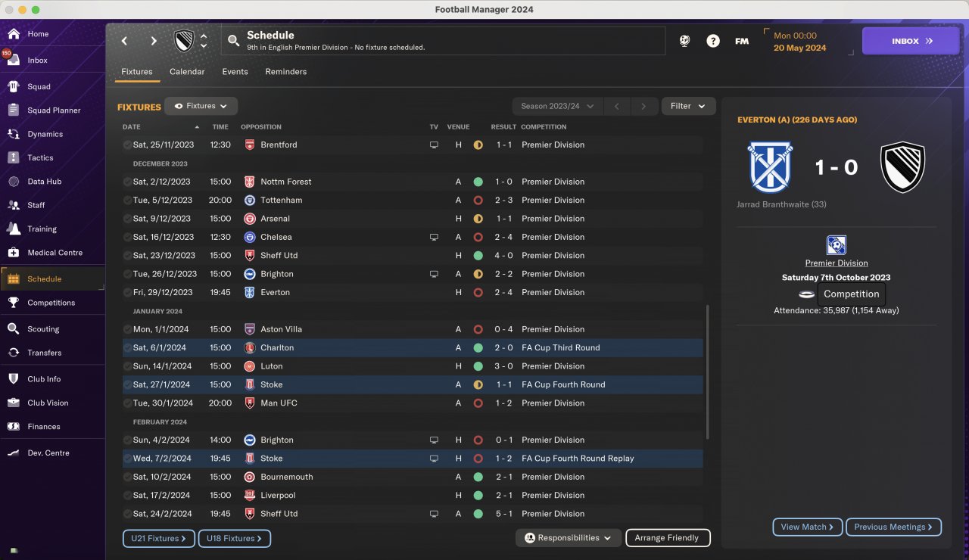Open the Club Vision icon
Viewport: 969px width, 560px height.
click(14, 403)
